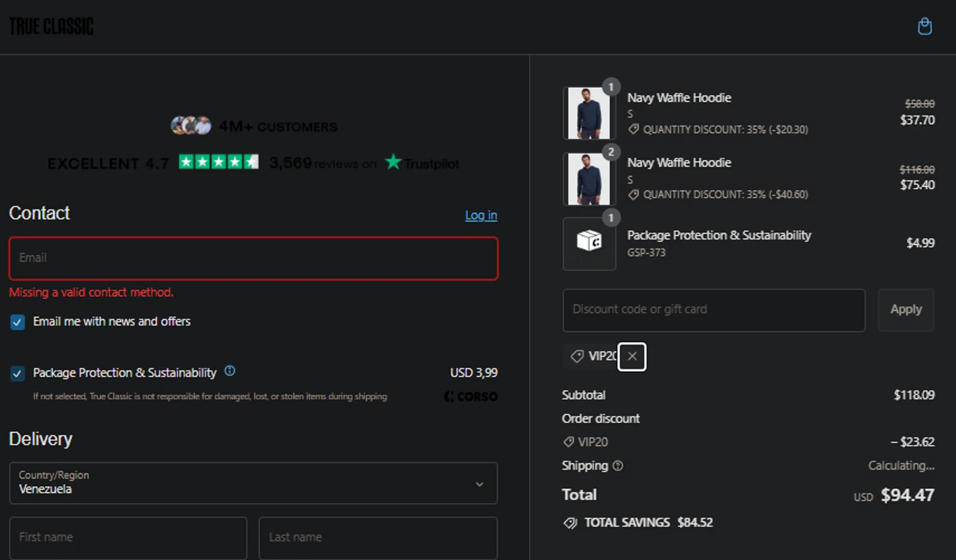Open the shopping bag cart icon
The image size is (956, 560).
click(925, 27)
